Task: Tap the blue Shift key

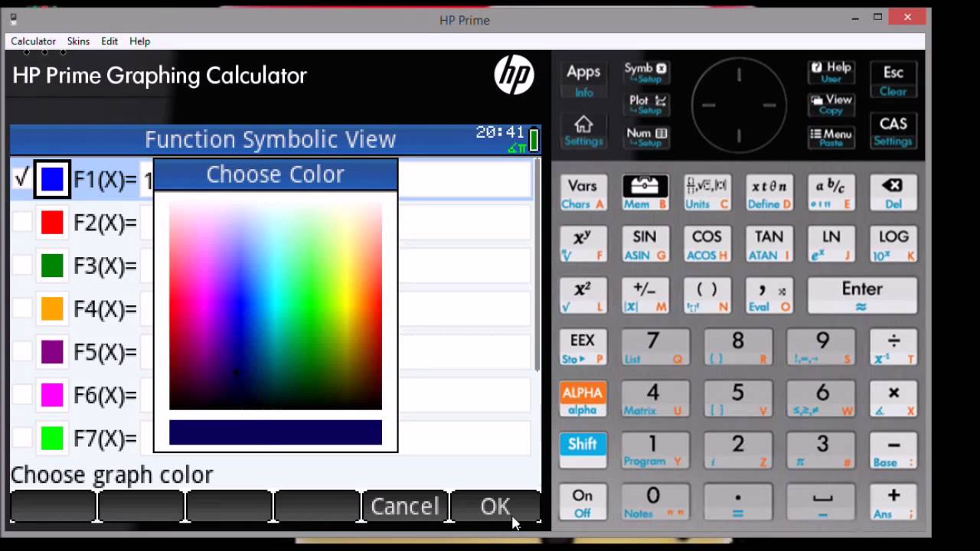Action: click(583, 450)
